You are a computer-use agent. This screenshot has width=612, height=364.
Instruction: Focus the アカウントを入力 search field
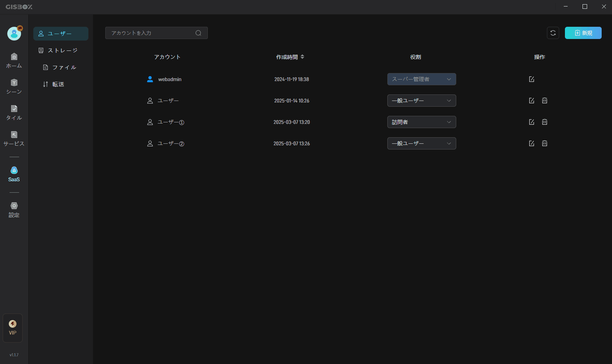(x=157, y=33)
